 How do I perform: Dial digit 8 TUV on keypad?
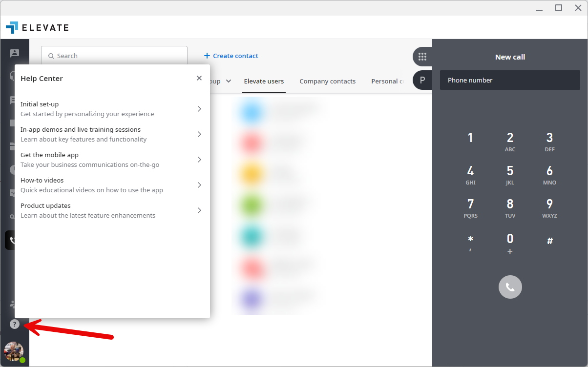click(510, 208)
